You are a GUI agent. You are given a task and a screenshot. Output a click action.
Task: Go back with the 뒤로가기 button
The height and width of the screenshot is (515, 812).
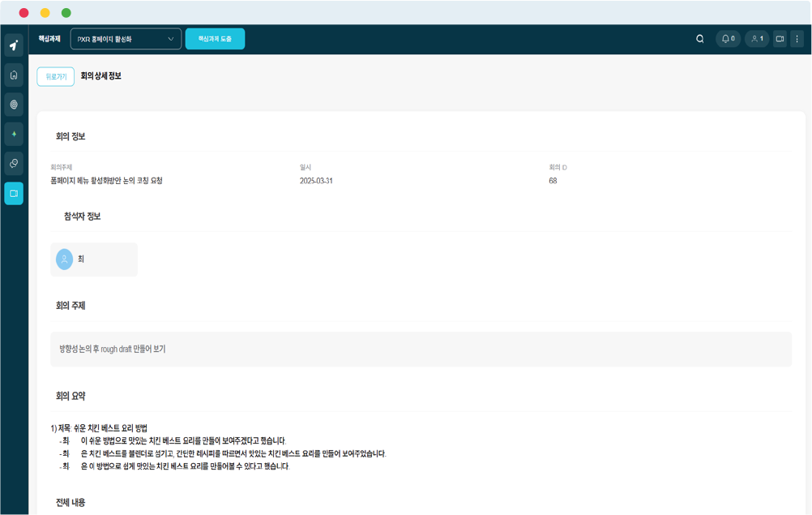click(56, 76)
